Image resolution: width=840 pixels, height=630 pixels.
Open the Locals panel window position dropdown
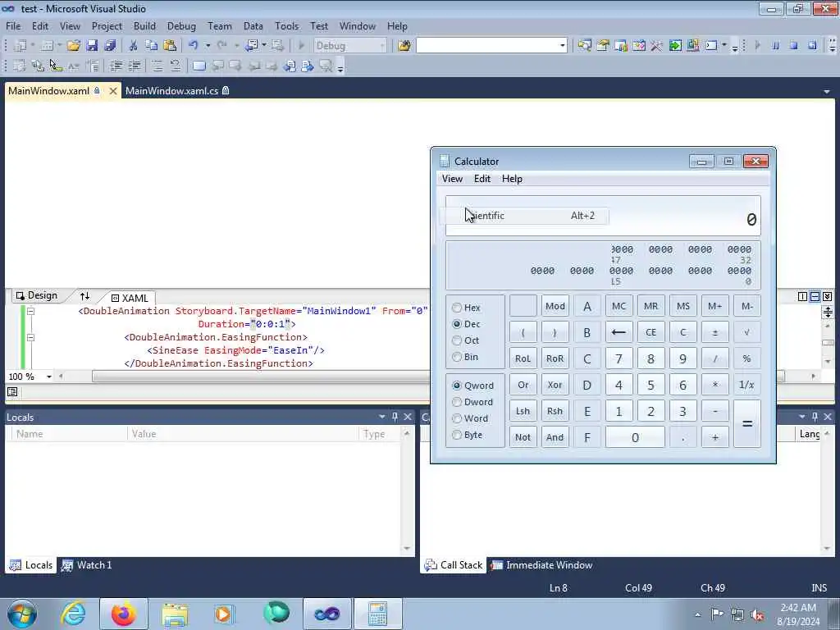tap(382, 416)
